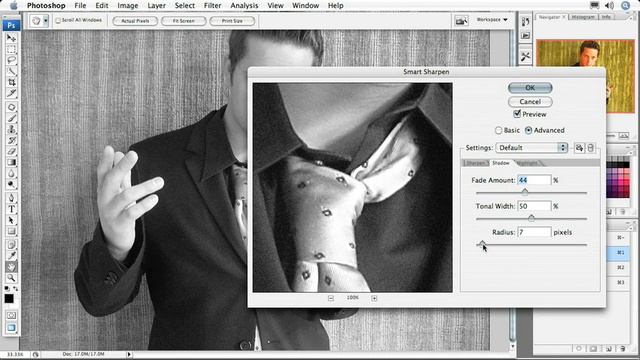Screen dimensions: 640x360
Task: Click the Actual Pixels button
Action: [135, 21]
